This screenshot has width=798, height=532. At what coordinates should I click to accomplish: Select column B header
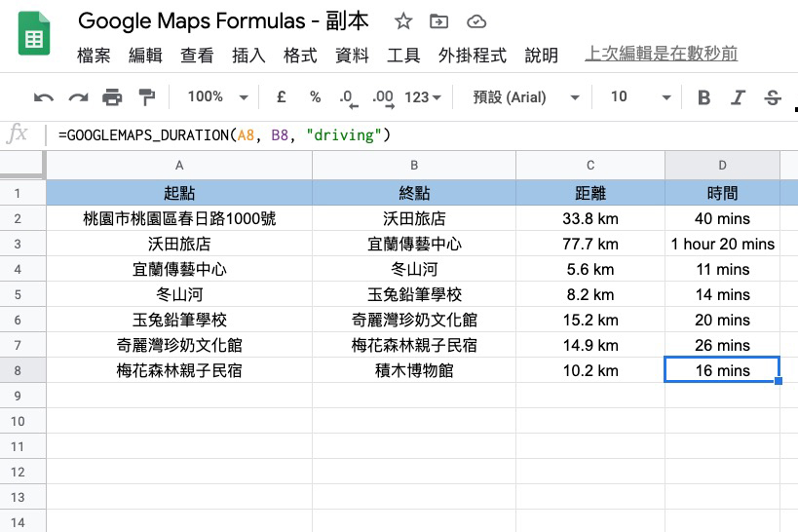coord(414,166)
